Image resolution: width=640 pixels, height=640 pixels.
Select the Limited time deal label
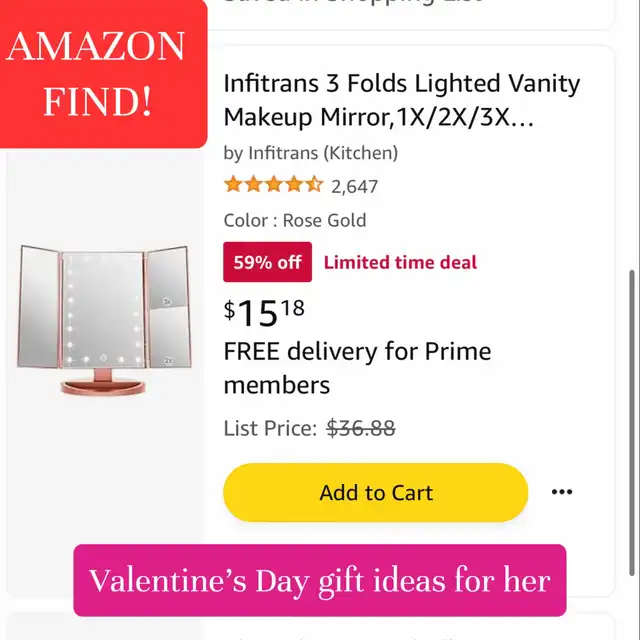click(400, 262)
